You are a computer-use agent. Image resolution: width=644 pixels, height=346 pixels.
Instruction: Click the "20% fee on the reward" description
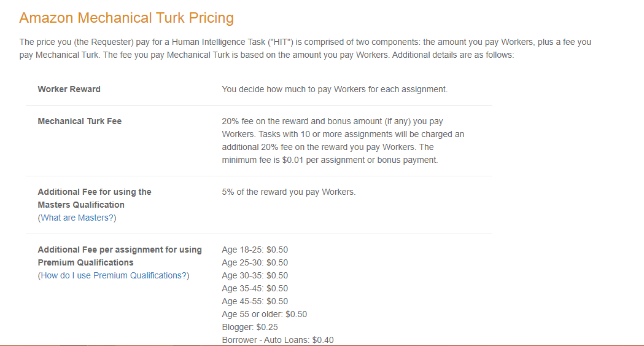coord(332,121)
